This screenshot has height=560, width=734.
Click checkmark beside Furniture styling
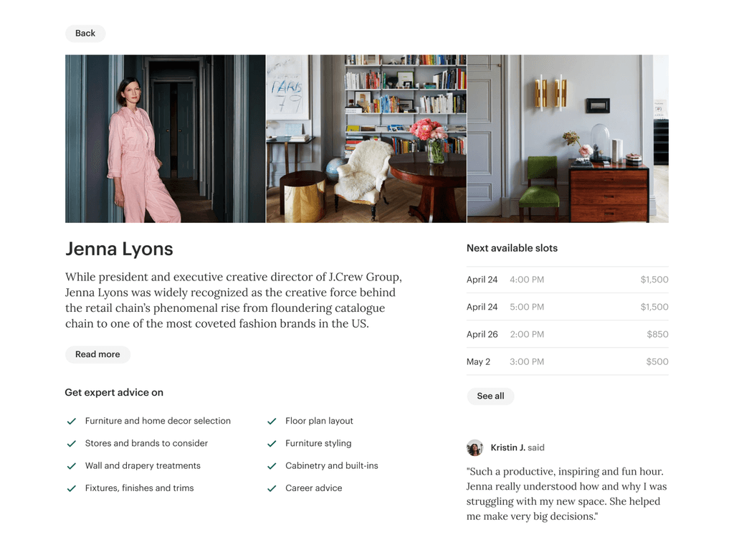pos(272,443)
